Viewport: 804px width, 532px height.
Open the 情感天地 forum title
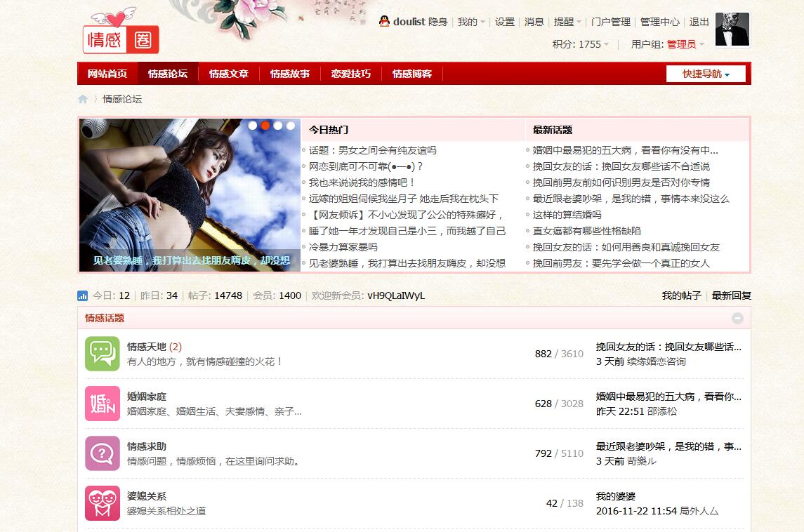(147, 347)
